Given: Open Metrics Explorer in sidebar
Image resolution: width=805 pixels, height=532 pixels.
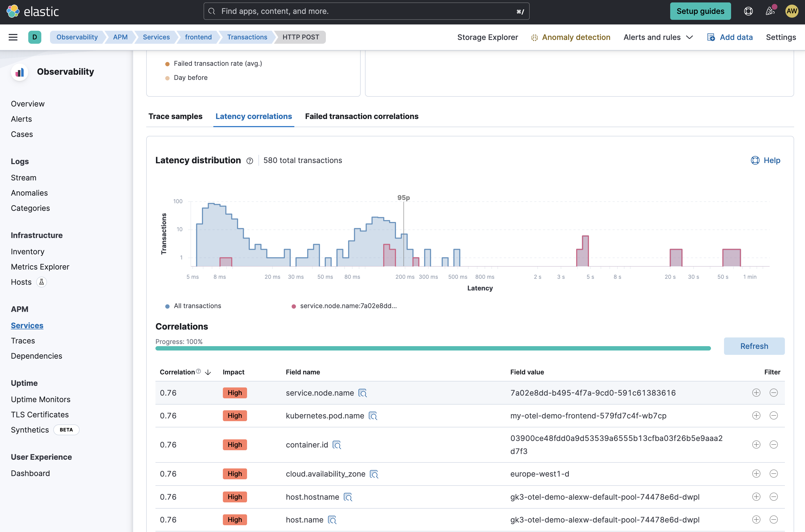Looking at the screenshot, I should (x=40, y=267).
